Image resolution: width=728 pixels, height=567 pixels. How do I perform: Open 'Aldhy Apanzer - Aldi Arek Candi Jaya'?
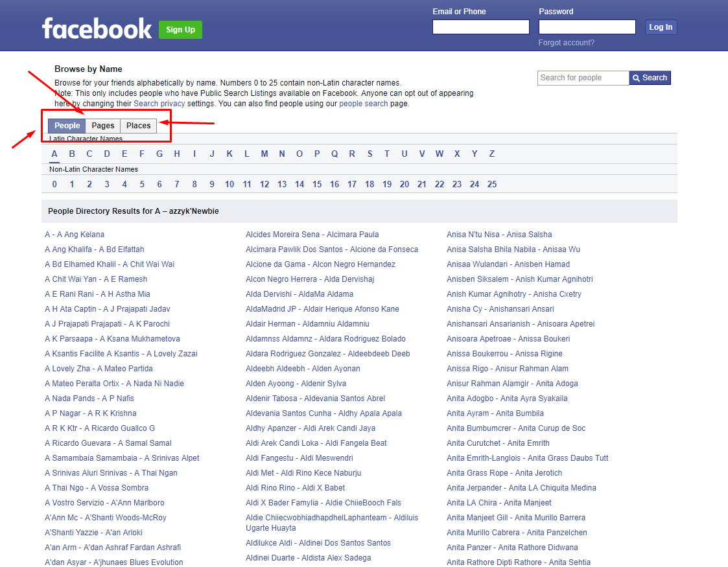pos(311,428)
